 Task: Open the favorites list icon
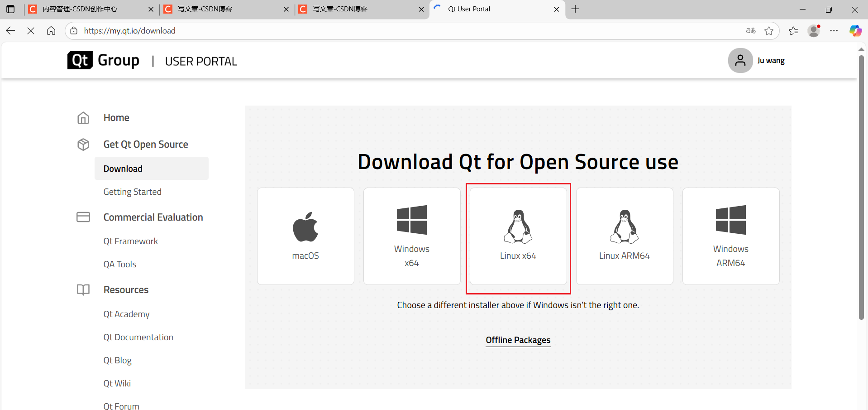coord(793,31)
